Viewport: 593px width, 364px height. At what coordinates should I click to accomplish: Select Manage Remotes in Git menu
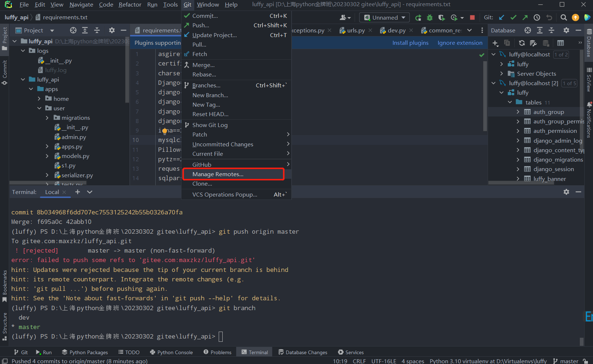[236, 174]
